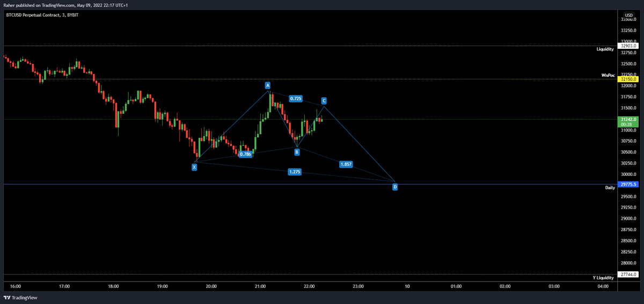Viewport: 644px width, 304px height.
Task: Click the 22:00 time axis label
Action: point(309,286)
